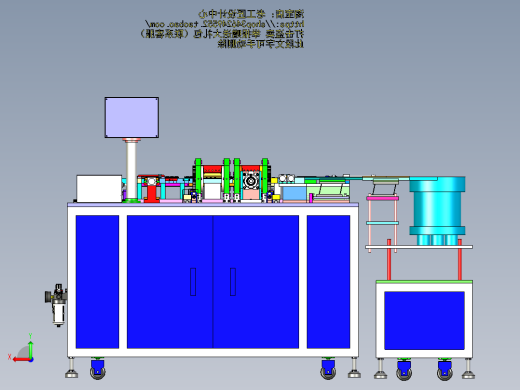Select the narrow blue panel at cabinet's right end

pyautogui.click(x=328, y=282)
